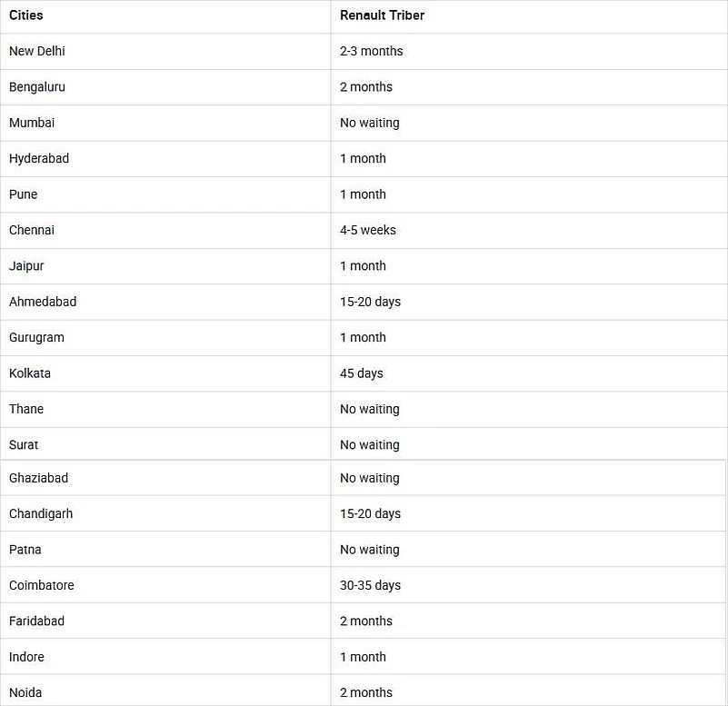Click the Thane city cell
728x706 pixels.
(x=26, y=409)
